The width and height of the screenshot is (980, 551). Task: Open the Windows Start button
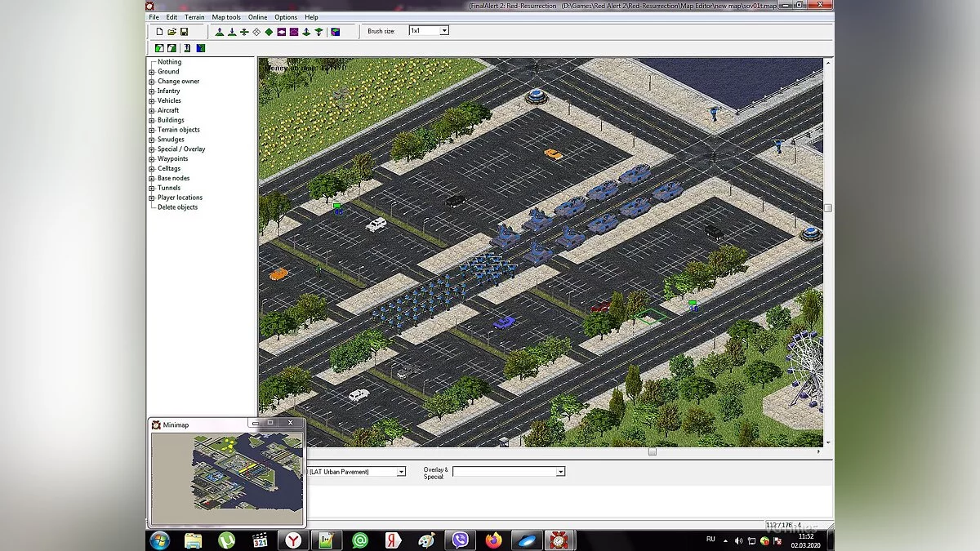click(x=159, y=540)
